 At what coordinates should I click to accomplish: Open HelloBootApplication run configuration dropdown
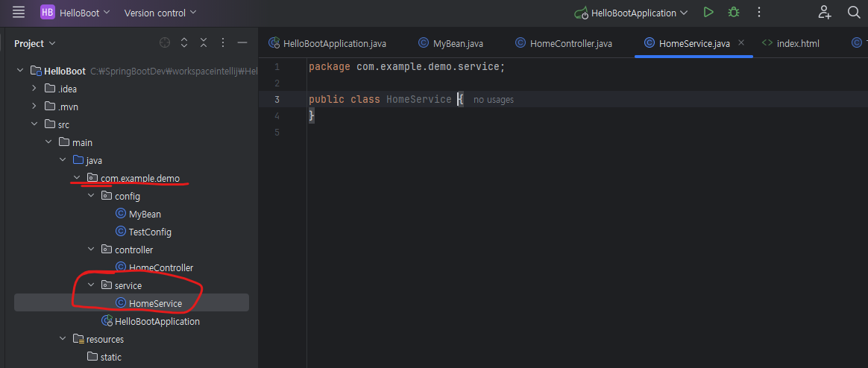tap(631, 13)
